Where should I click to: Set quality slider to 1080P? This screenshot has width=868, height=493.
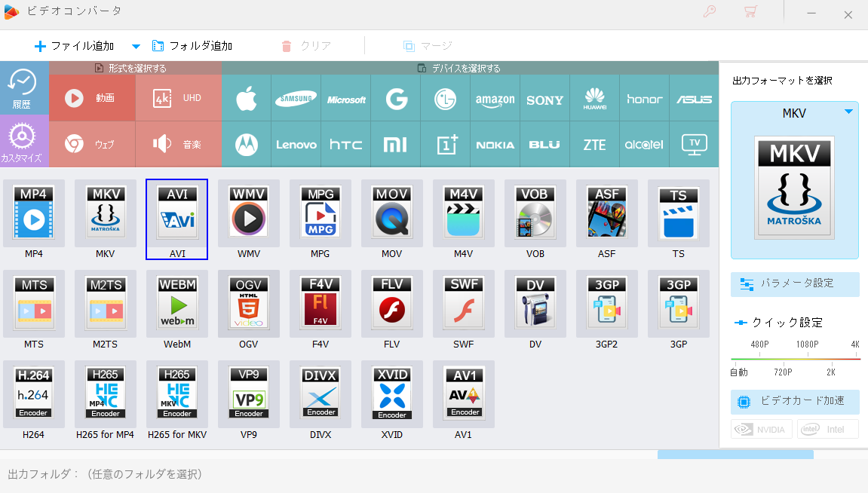tap(807, 357)
